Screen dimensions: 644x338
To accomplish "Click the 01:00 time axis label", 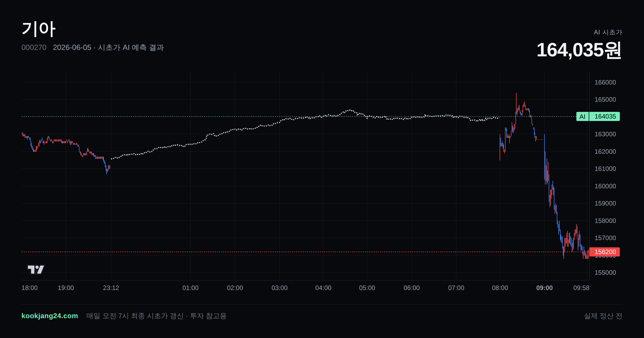I will [x=191, y=288].
